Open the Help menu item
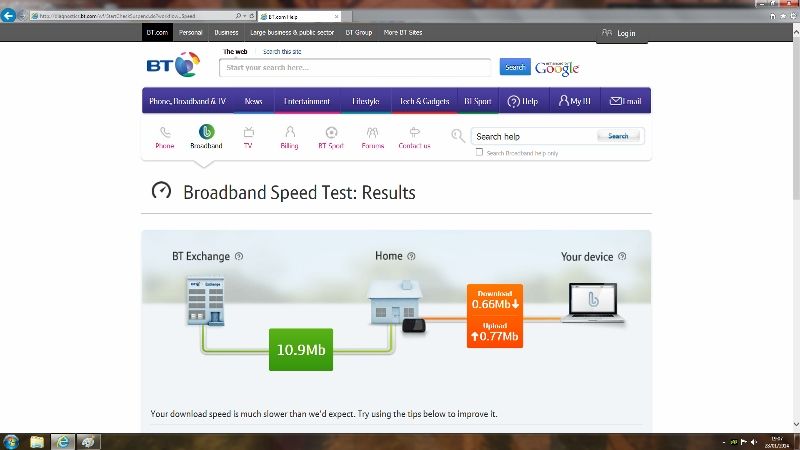Image resolution: width=800 pixels, height=450 pixels. (x=523, y=101)
